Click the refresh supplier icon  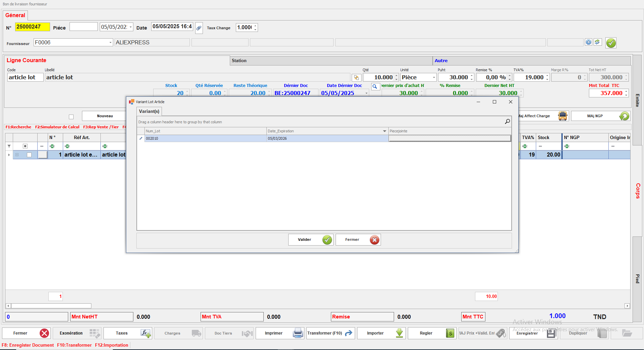[597, 42]
